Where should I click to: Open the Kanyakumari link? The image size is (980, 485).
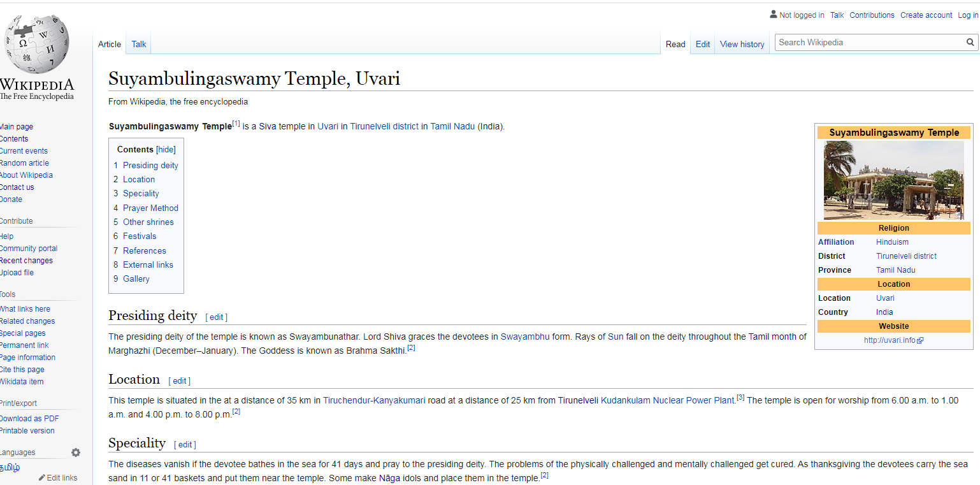click(x=400, y=401)
